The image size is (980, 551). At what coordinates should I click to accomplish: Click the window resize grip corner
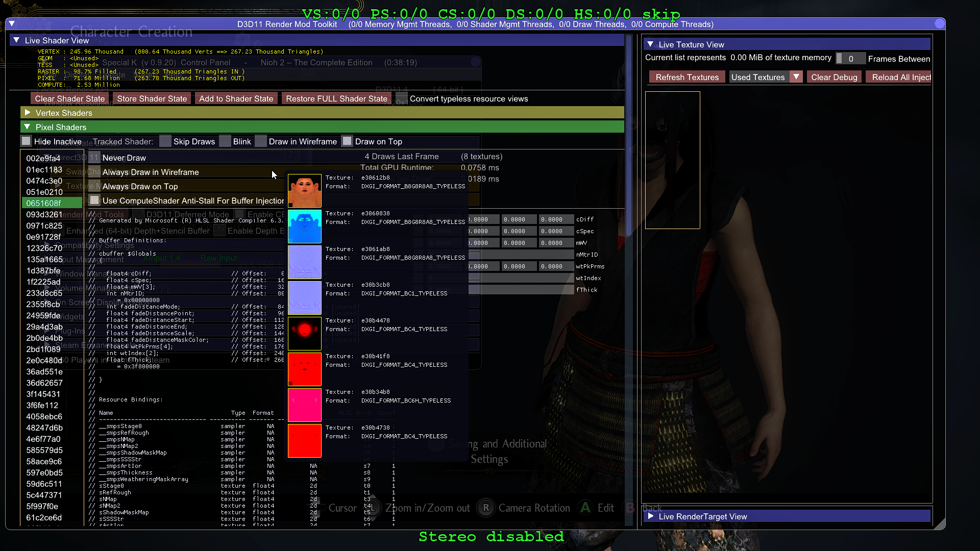(x=940, y=524)
